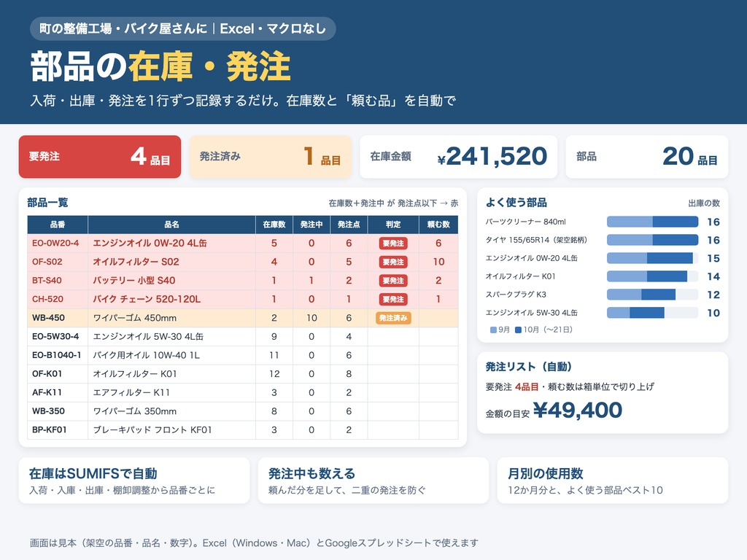Click the タイヤ 155/65R14 usage bar
747x560 pixels.
(652, 239)
